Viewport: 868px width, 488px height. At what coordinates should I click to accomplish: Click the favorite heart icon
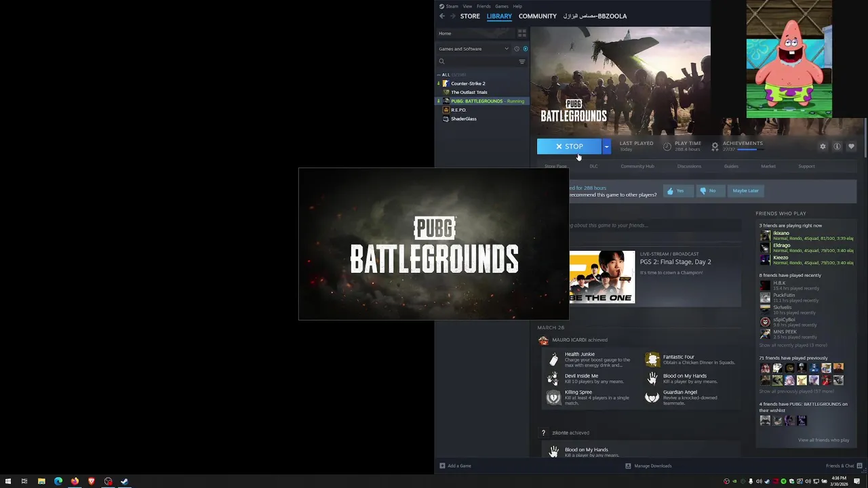[x=852, y=146]
